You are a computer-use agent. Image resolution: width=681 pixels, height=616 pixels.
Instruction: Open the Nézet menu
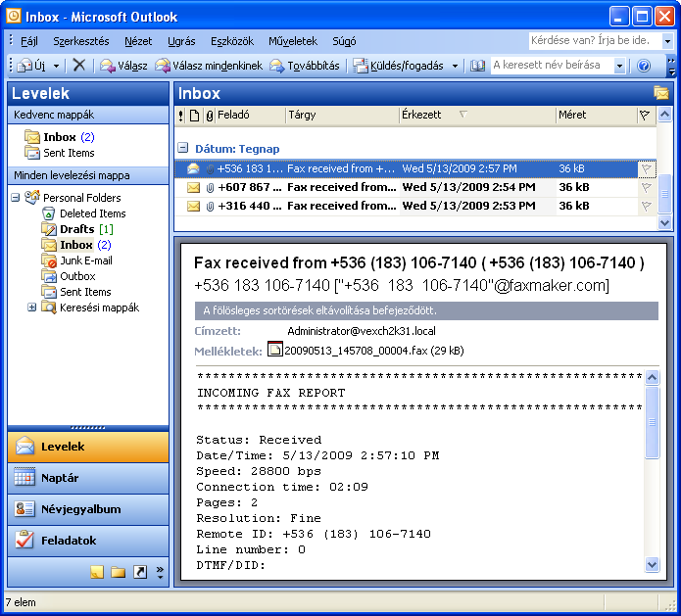coord(138,41)
